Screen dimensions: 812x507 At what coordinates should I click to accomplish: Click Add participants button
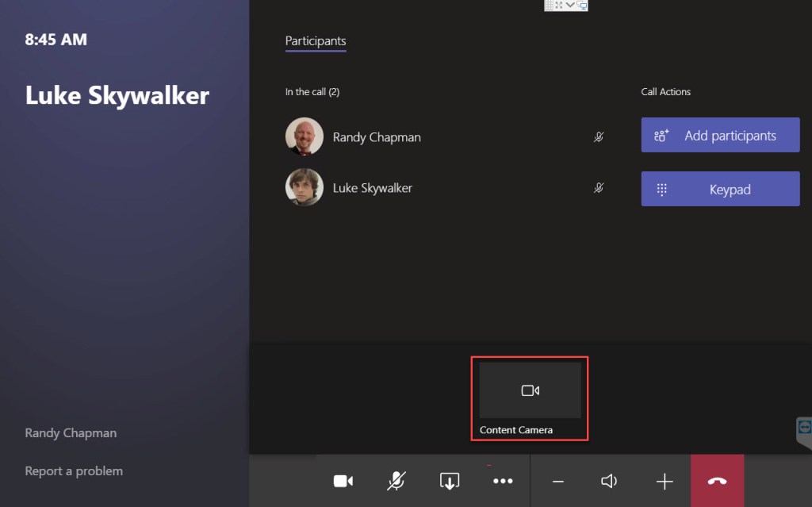click(x=720, y=136)
